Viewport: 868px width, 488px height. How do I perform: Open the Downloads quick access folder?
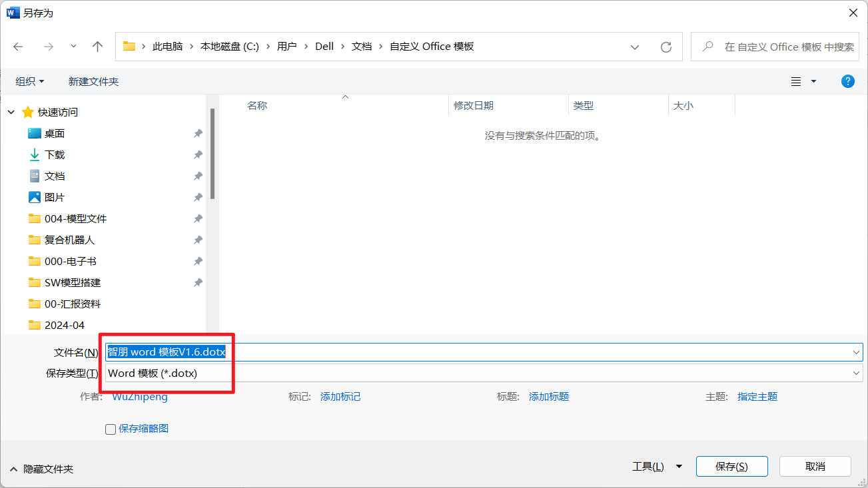pyautogui.click(x=55, y=154)
